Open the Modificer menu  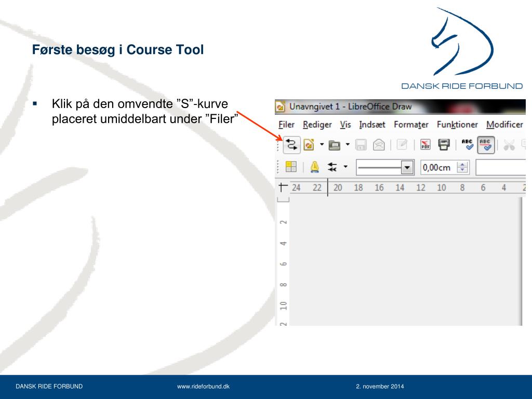coord(504,125)
